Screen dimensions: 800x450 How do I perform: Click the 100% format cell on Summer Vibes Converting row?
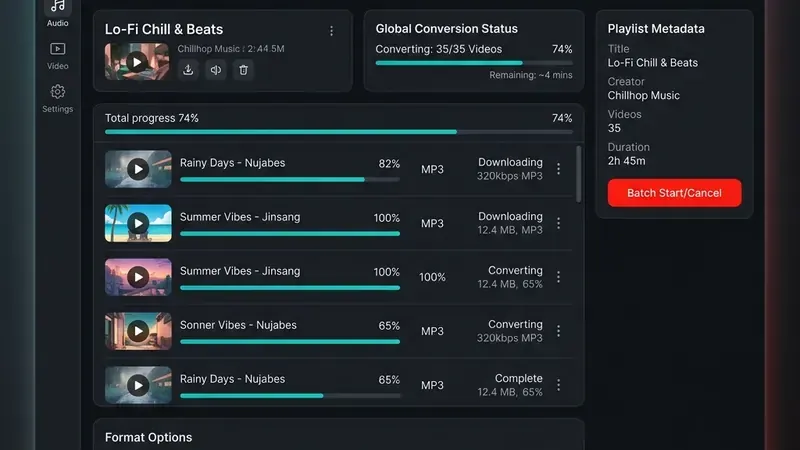[432, 278]
